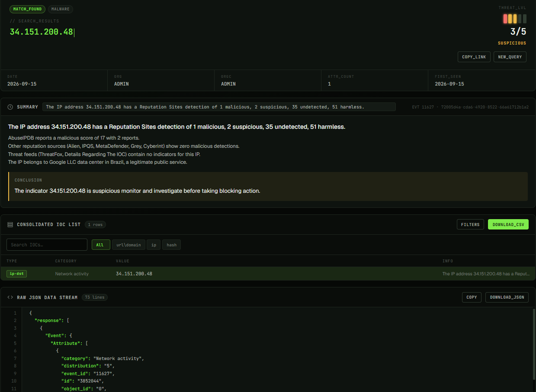Click the CATEGORY column header
The image size is (536, 392).
[66, 261]
